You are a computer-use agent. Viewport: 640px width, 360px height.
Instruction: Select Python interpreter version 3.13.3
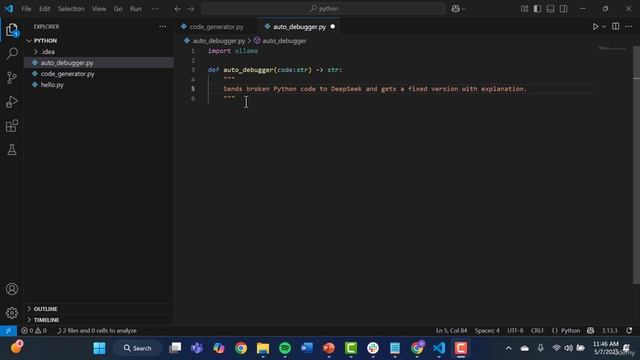pyautogui.click(x=610, y=331)
